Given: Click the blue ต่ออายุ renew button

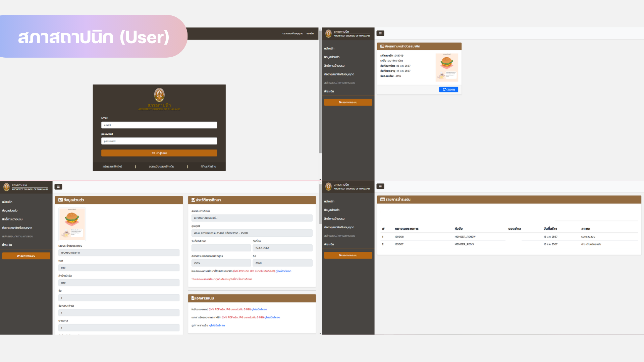Looking at the screenshot, I should pyautogui.click(x=448, y=89).
